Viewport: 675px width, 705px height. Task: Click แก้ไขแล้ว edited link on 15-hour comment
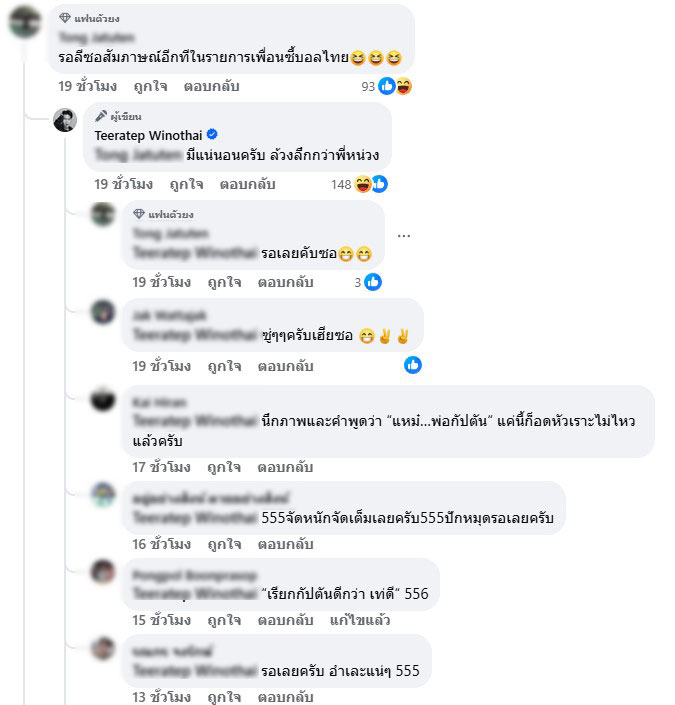(360, 620)
